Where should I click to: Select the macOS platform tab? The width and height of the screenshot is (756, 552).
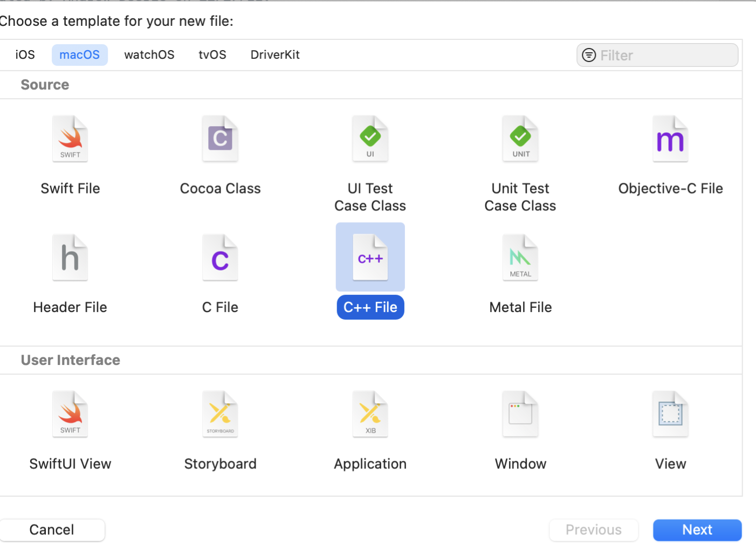pyautogui.click(x=80, y=55)
